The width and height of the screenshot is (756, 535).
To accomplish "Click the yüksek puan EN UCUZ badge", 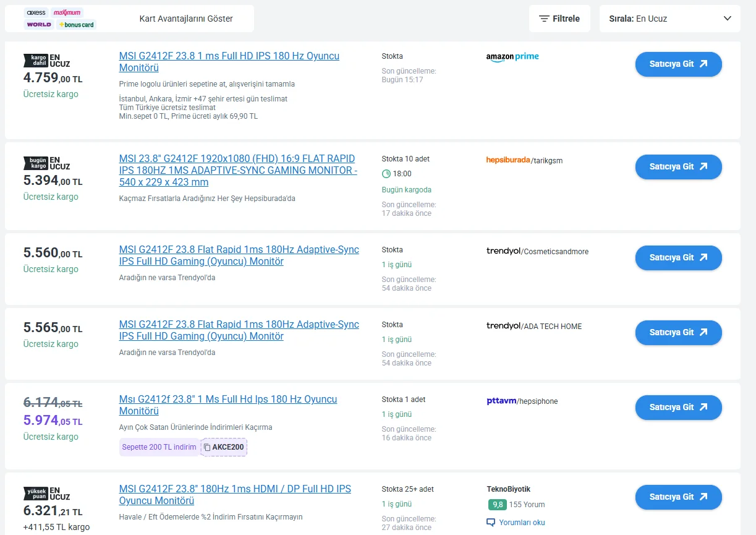I will [x=47, y=493].
